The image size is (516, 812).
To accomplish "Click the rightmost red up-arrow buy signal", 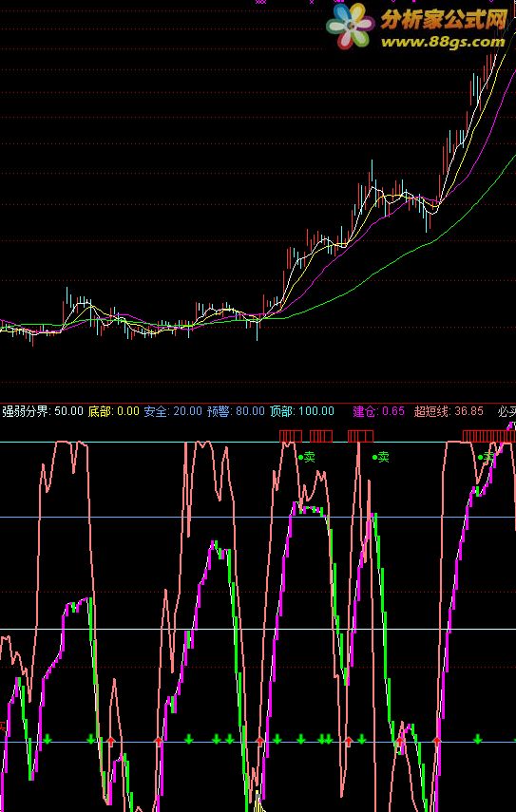I will pos(438,742).
